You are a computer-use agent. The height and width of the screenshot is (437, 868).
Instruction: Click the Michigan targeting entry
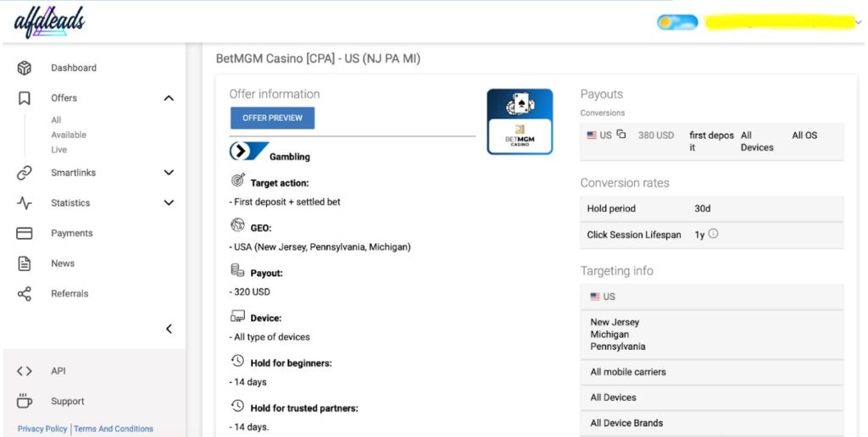click(x=609, y=335)
